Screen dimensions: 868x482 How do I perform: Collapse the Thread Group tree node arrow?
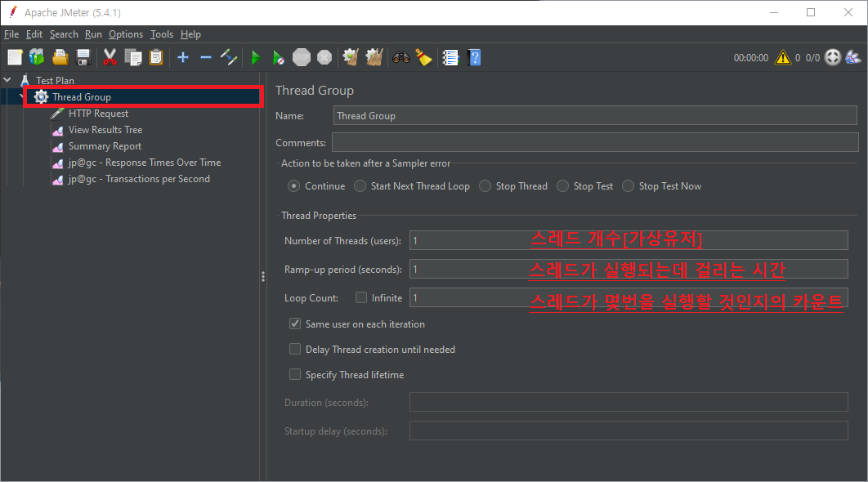tap(21, 97)
